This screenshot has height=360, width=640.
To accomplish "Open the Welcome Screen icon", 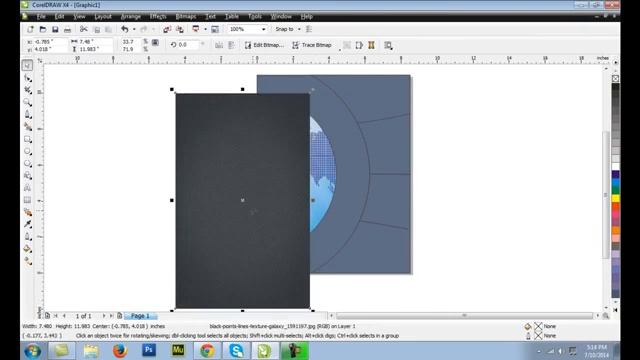I will 215,29.
